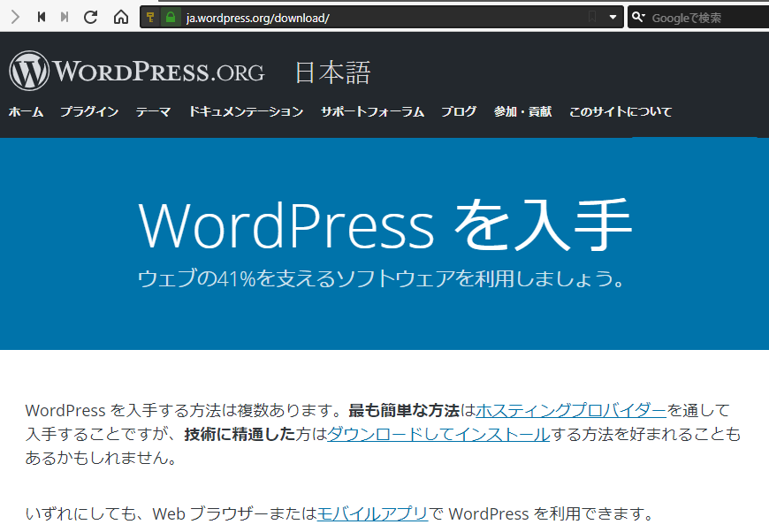Click the forward navigation arrow

click(x=15, y=17)
